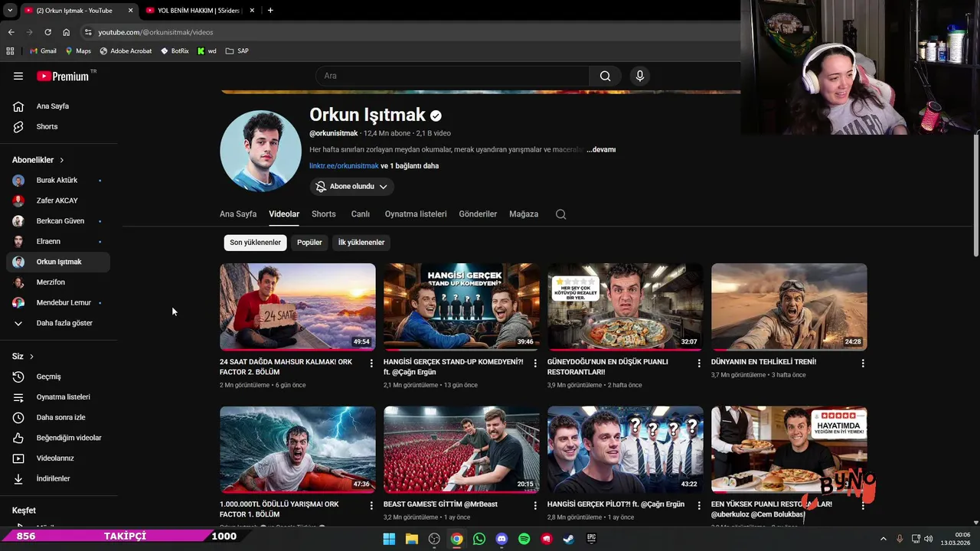Switch to Mağaza tab
The image size is (980, 551).
coord(524,214)
